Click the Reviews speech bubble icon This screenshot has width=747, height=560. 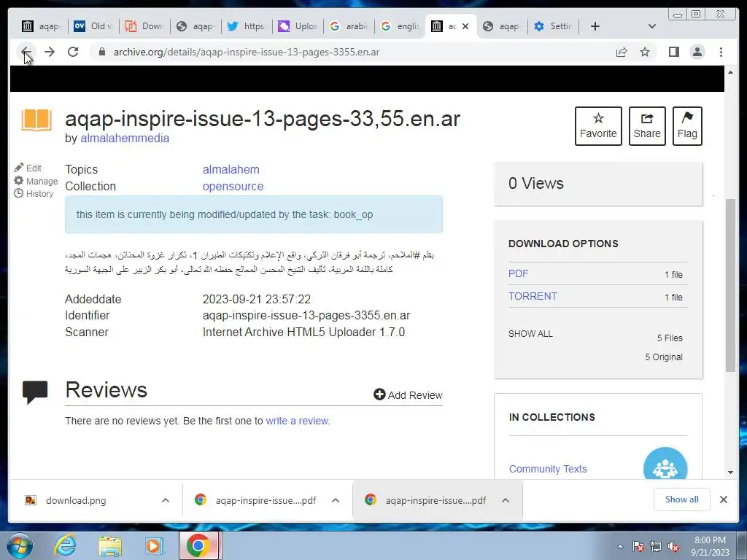(35, 392)
